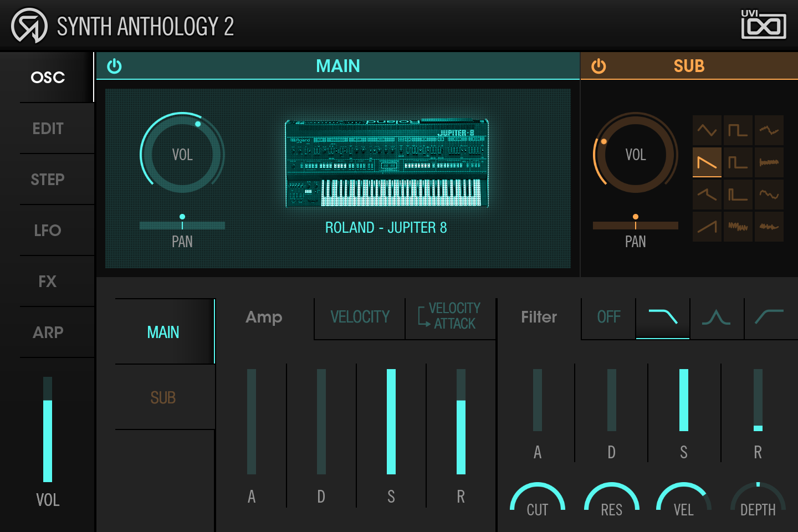Open the STEP page
This screenshot has width=798, height=532.
(48, 180)
